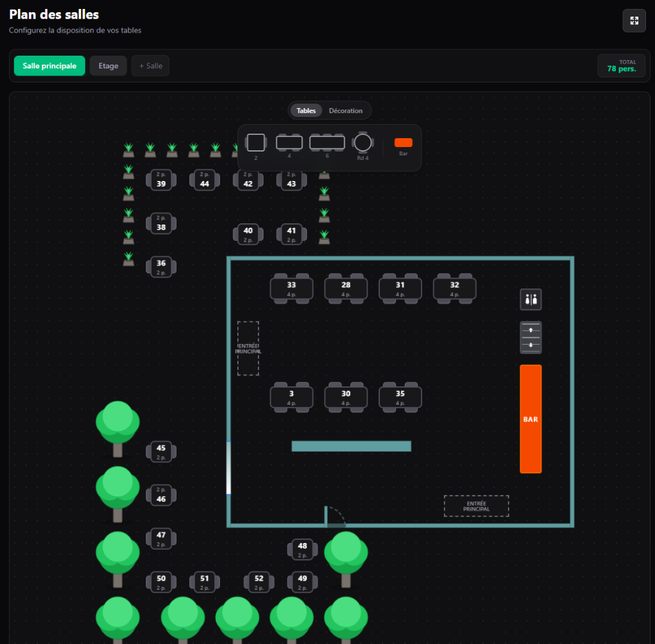Pick the round Rd 4 table shape

click(x=363, y=143)
